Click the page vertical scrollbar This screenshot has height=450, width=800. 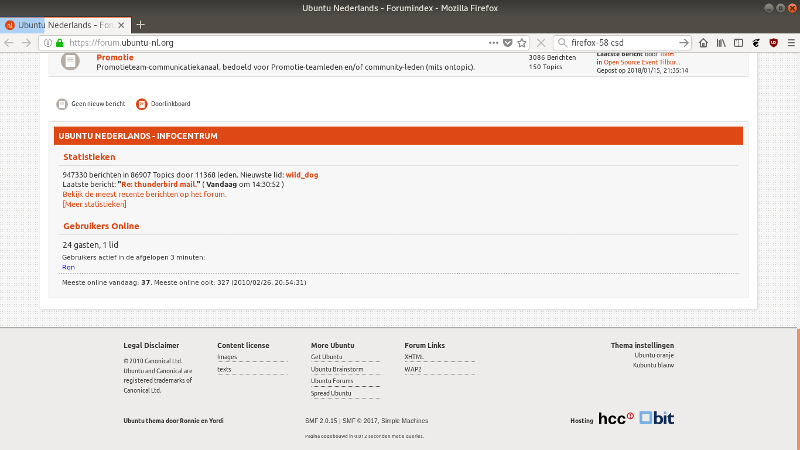[x=798, y=388]
